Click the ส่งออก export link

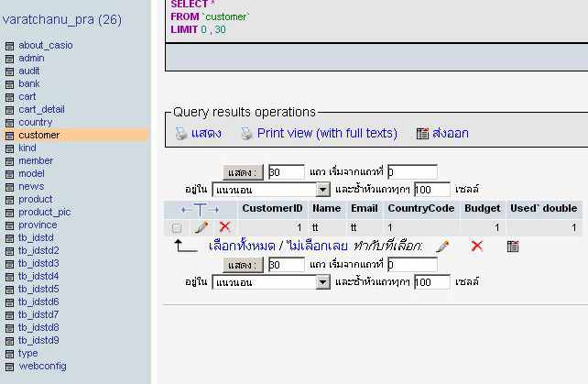click(x=451, y=133)
